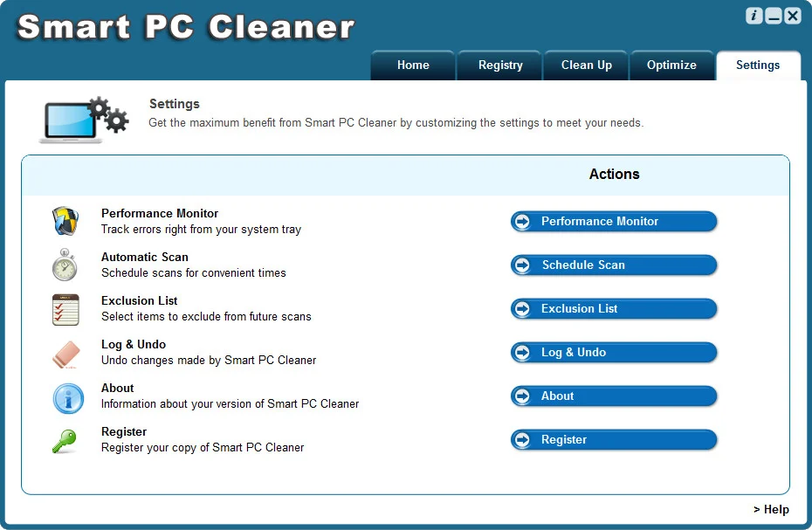Image resolution: width=812 pixels, height=530 pixels.
Task: Open the Help link
Action: tap(771, 510)
